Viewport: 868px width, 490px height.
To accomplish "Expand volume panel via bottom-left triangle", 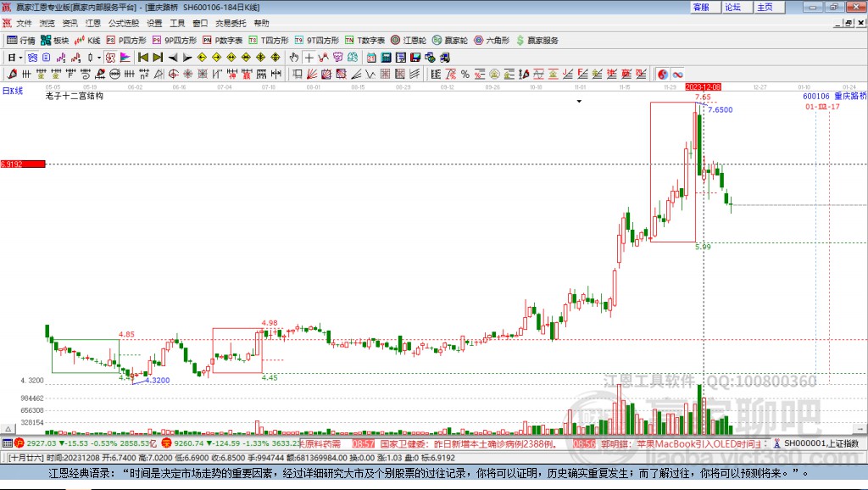I will [x=8, y=429].
